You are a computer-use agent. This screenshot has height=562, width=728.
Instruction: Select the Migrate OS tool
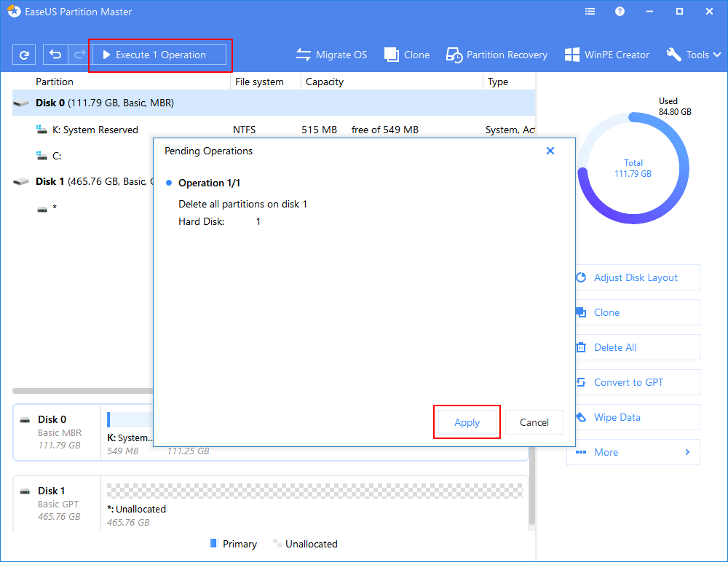click(331, 55)
